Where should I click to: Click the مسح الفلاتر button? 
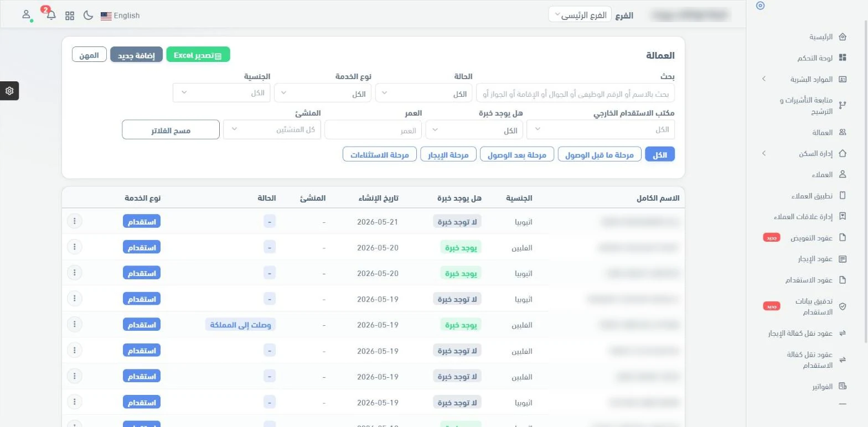(x=170, y=129)
